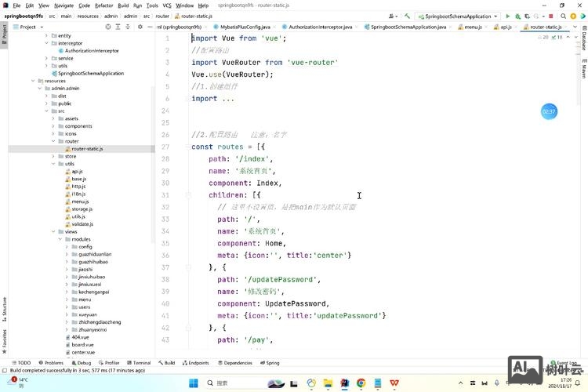Click Project panel settings gear icon
Screen dimensions: 588x392
point(140,27)
